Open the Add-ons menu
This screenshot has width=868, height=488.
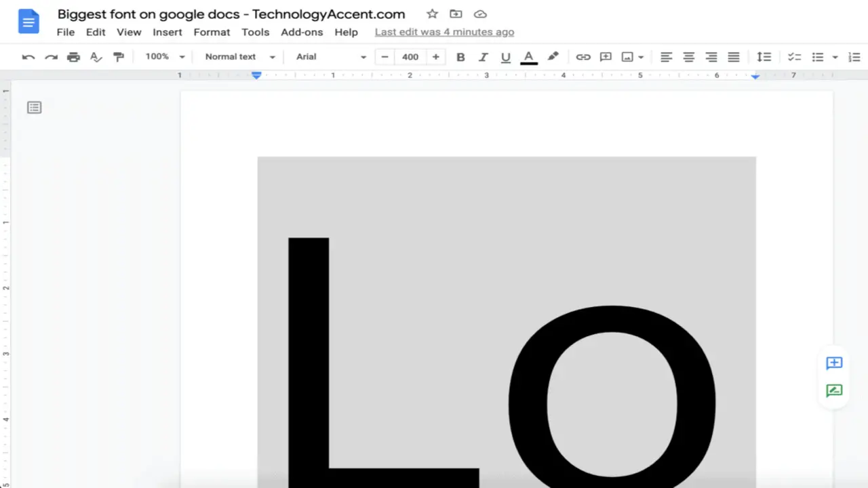(302, 32)
